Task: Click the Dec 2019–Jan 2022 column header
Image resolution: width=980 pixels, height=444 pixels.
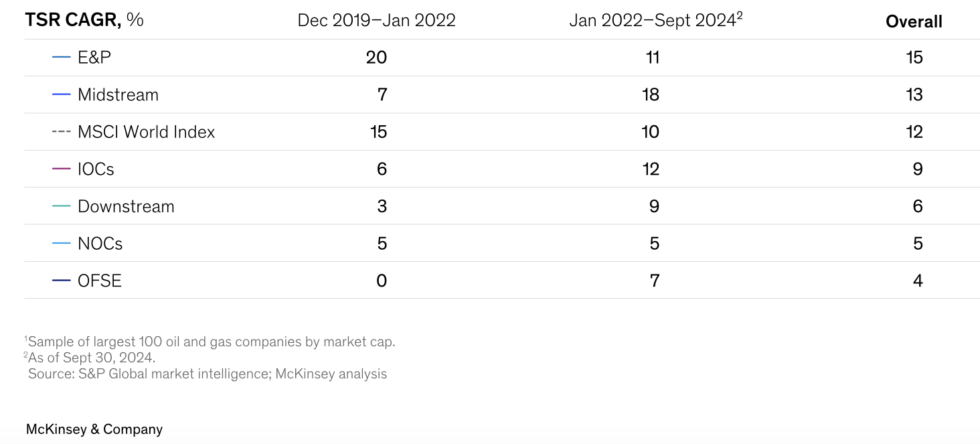Action: [x=376, y=20]
